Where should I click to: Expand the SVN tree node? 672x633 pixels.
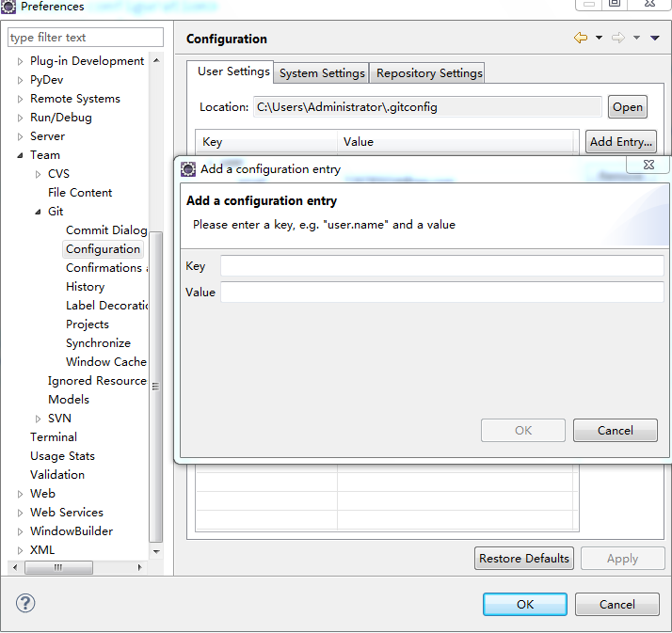pos(38,419)
